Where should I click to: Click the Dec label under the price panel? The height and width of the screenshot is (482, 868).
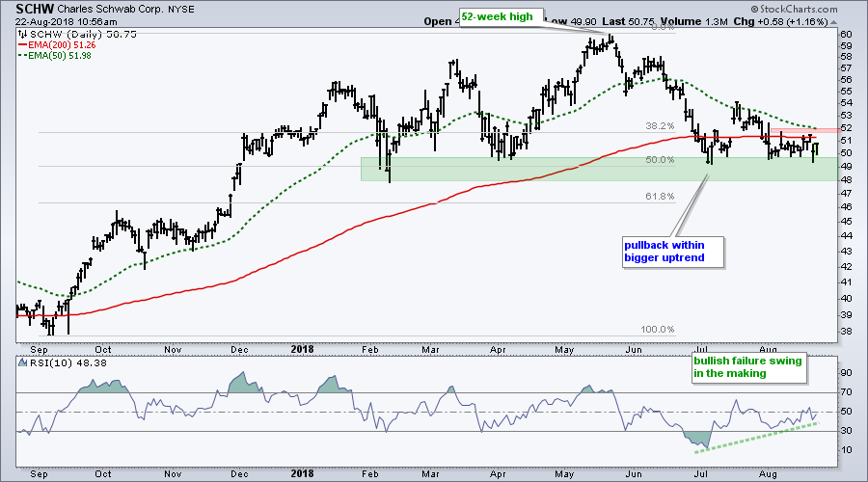click(240, 349)
